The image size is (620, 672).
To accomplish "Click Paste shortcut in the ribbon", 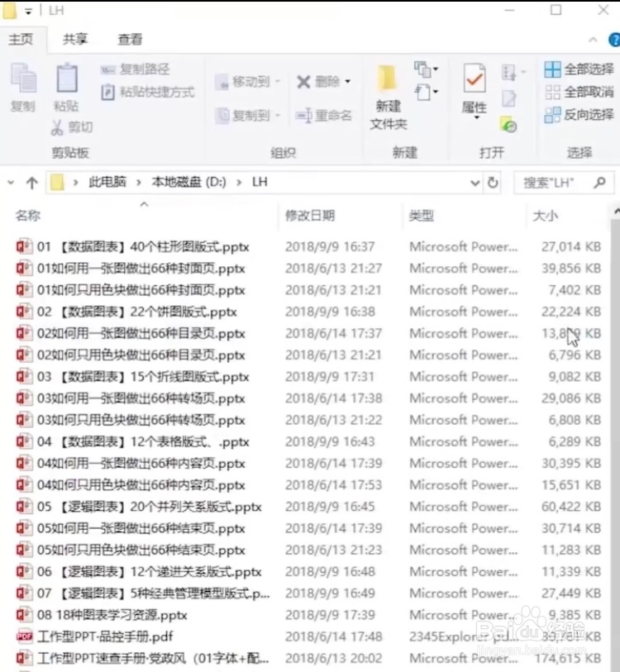I will tap(148, 92).
